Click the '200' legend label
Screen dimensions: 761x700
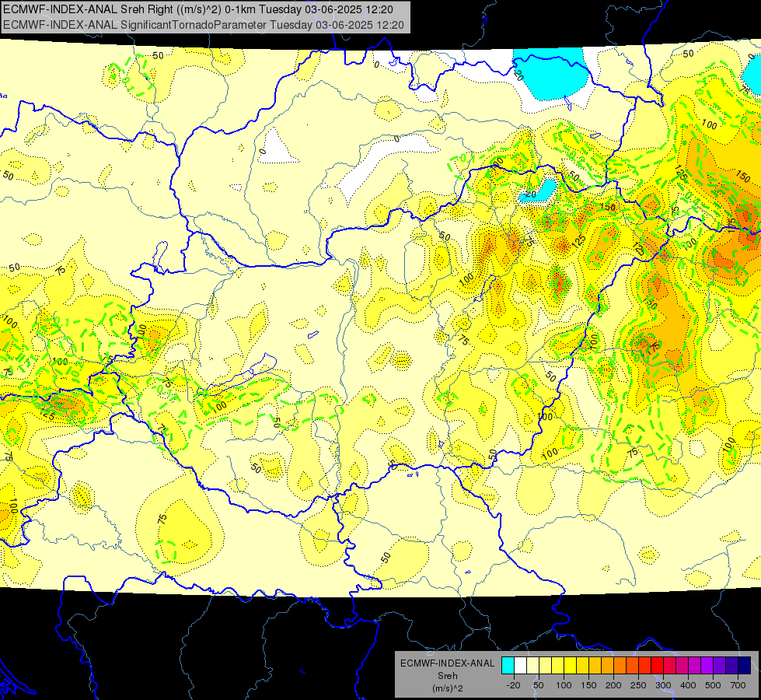(613, 685)
